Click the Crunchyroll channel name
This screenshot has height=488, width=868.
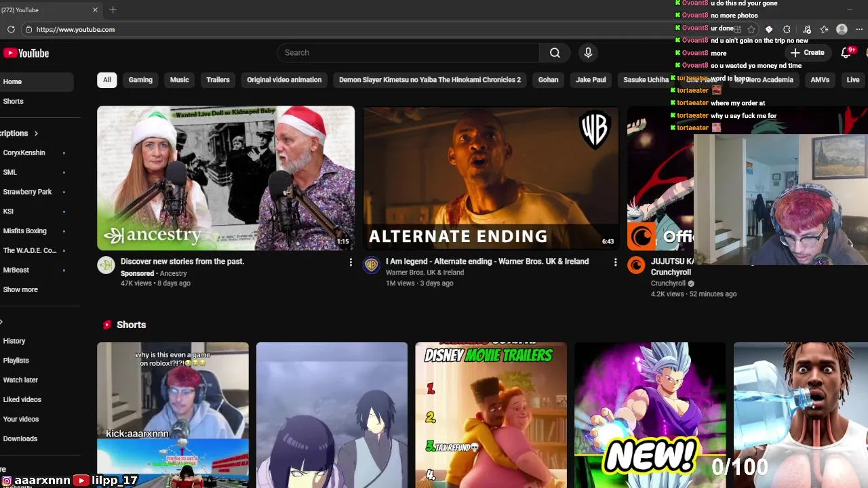click(668, 283)
